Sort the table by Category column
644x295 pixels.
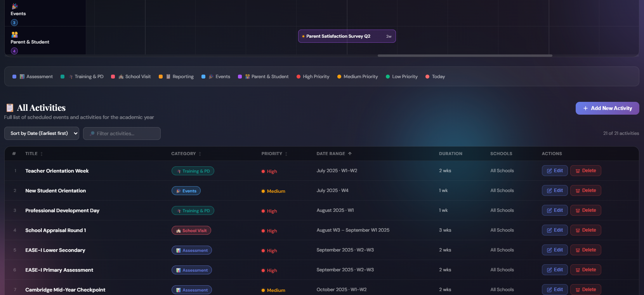coord(186,154)
